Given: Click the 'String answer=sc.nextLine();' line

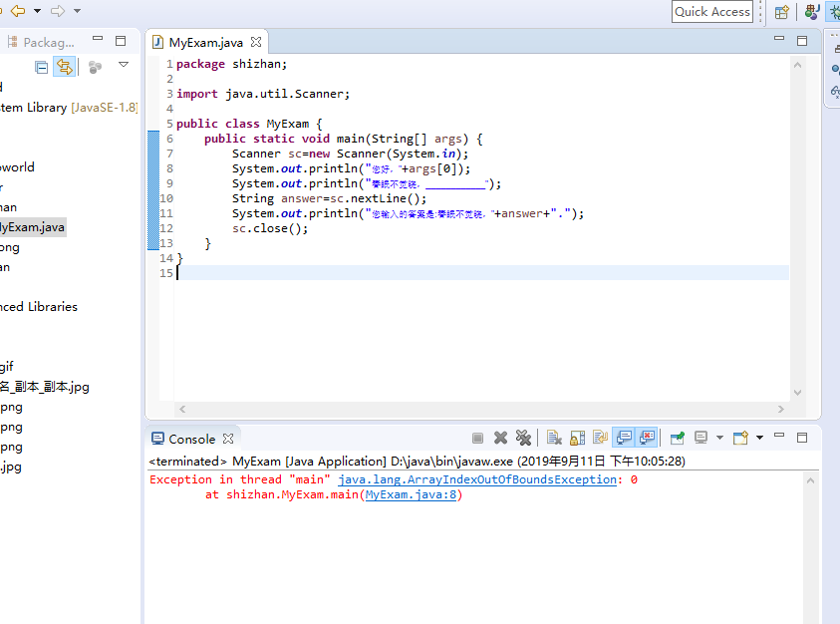Looking at the screenshot, I should click(330, 199).
